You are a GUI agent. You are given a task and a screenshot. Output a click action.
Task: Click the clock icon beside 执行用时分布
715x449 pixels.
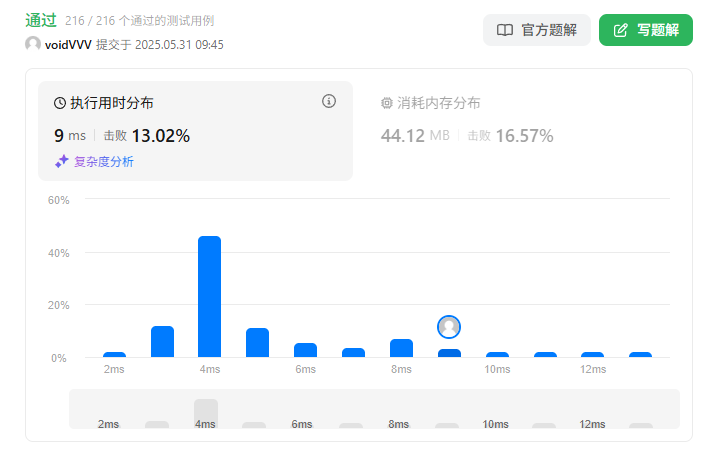pyautogui.click(x=60, y=103)
